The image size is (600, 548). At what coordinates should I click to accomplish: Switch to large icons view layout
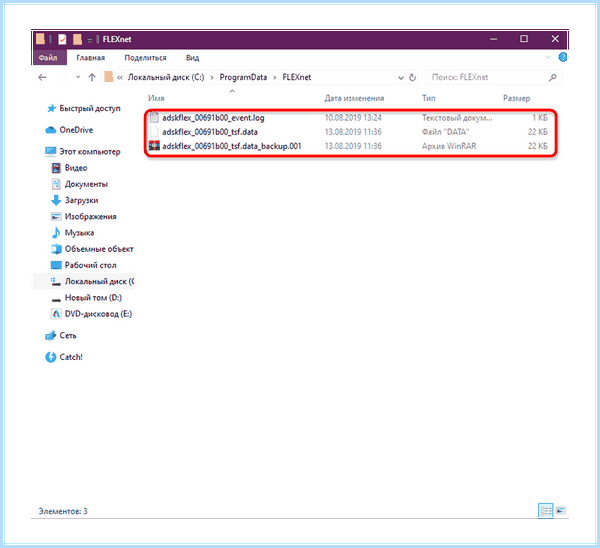[561, 510]
